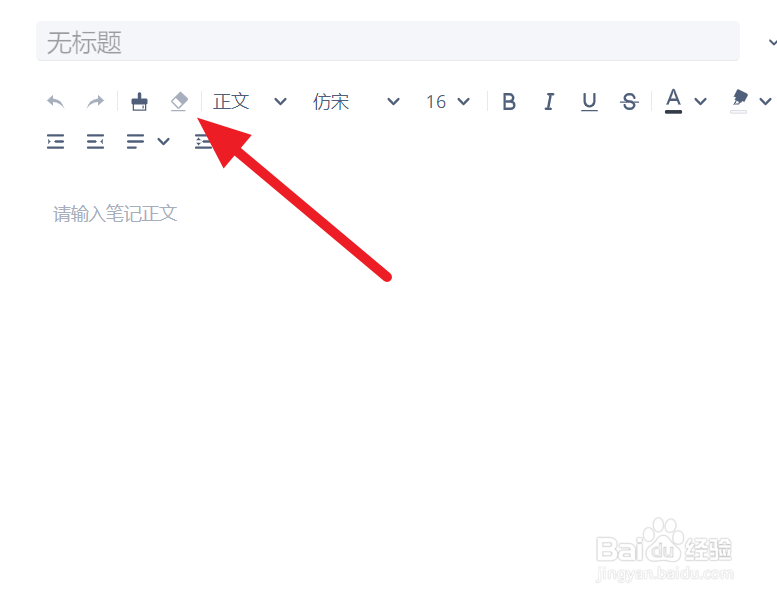Open the highlight color dropdown arrow
This screenshot has width=777, height=601.
tap(766, 102)
